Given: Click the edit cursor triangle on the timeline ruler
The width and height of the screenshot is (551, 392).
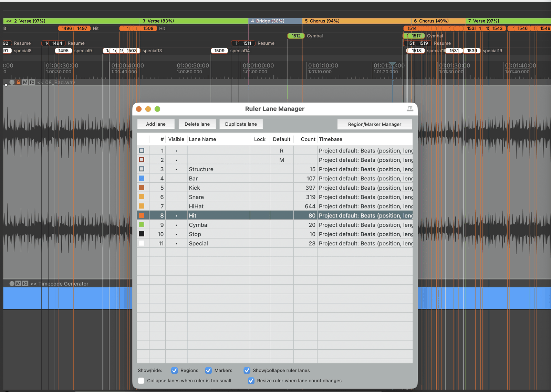Looking at the screenshot, I should click(392, 64).
